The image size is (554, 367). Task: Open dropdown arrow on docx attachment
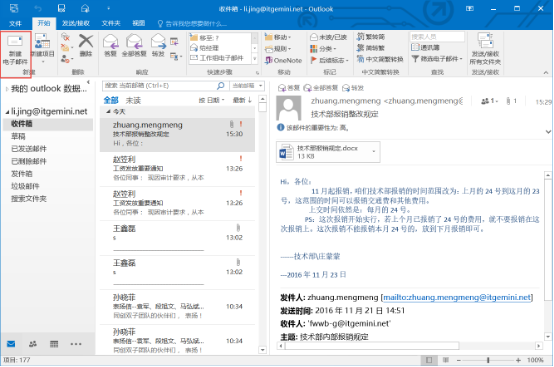374,152
